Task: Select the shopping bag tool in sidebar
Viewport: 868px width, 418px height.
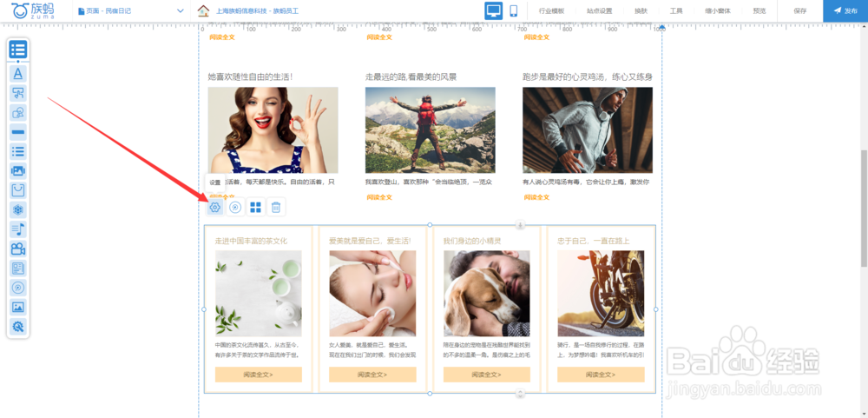Action: (17, 190)
